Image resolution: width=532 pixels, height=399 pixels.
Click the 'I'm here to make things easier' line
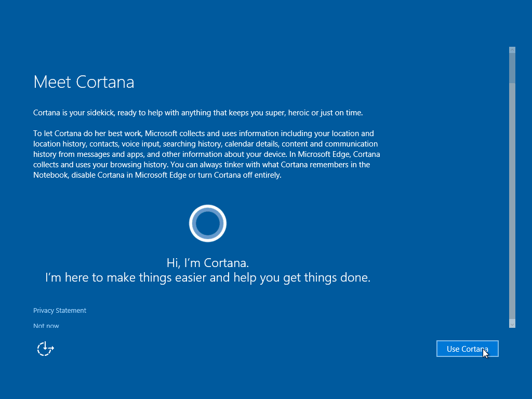[208, 277]
